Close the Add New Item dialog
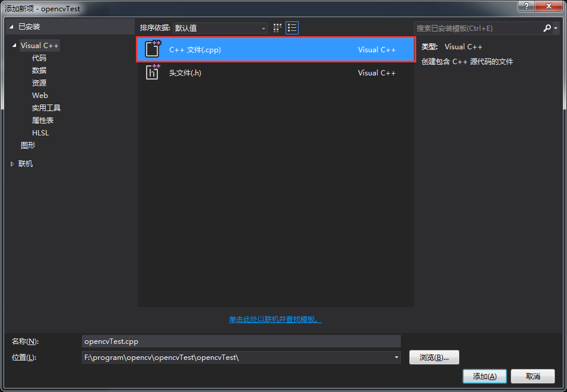 (x=549, y=6)
